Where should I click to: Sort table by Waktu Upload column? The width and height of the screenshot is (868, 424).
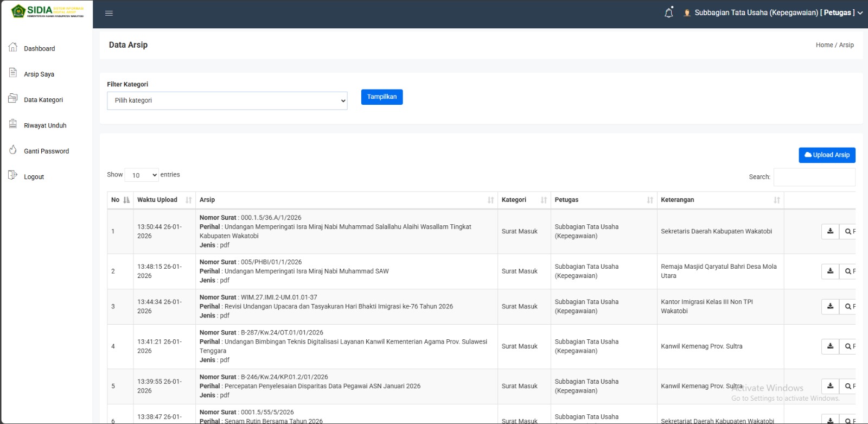click(164, 200)
